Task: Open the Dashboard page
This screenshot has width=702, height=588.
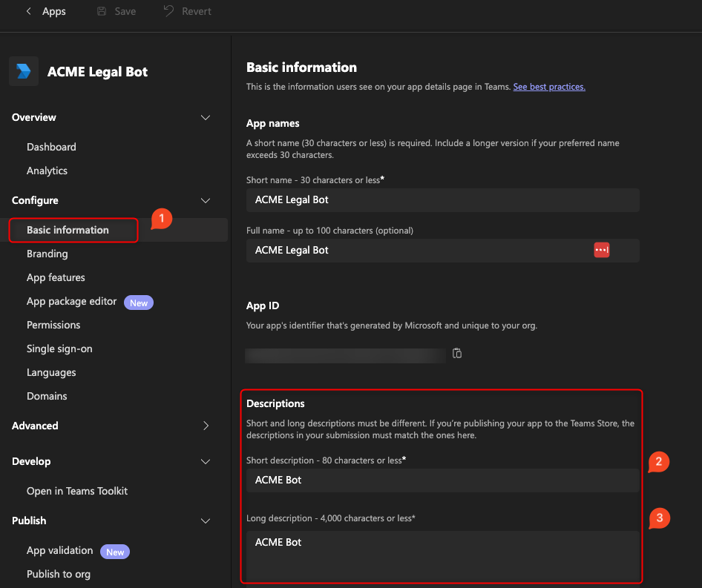Action: (x=51, y=147)
